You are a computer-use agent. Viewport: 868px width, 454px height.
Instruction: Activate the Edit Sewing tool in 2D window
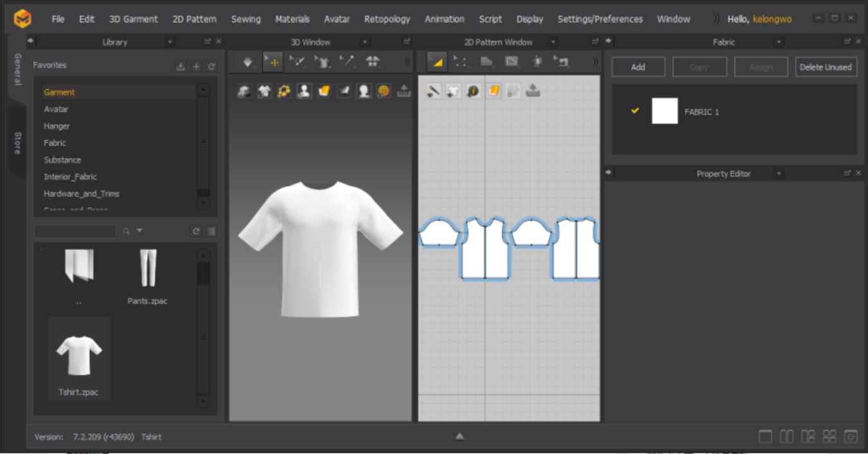tap(563, 62)
